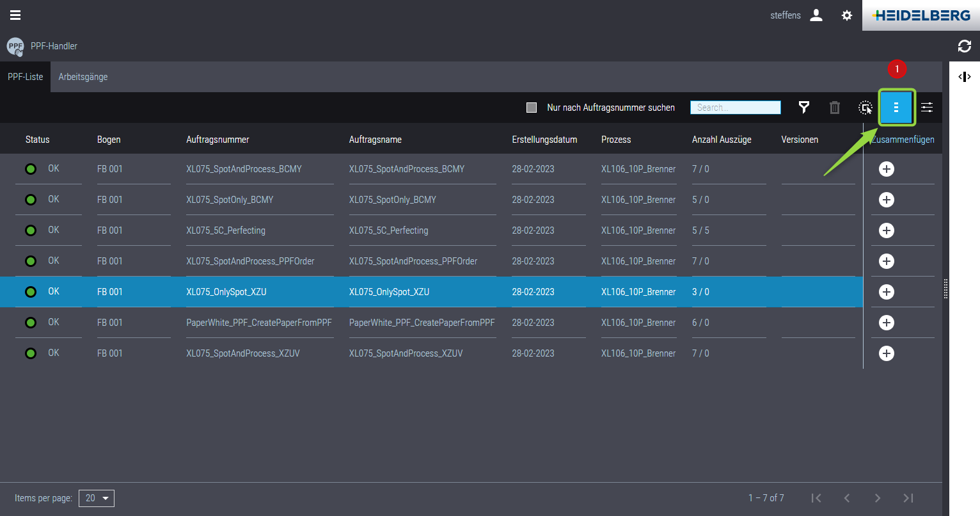Click the right panel resize handle
The height and width of the screenshot is (516, 980).
(945, 289)
